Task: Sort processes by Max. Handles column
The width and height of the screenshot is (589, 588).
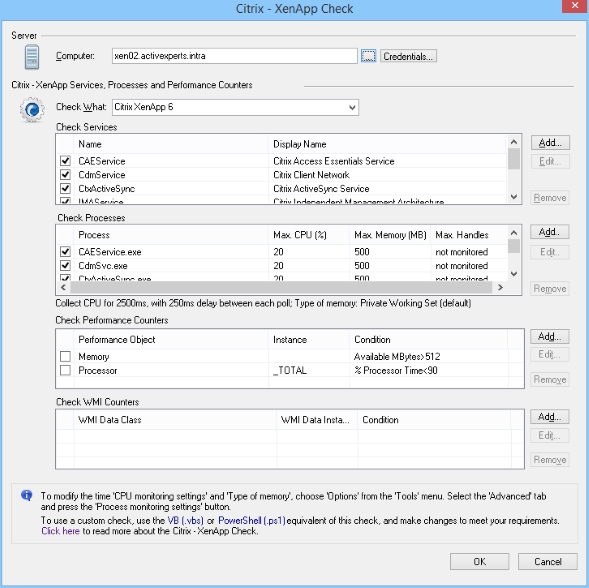Action: click(x=470, y=235)
